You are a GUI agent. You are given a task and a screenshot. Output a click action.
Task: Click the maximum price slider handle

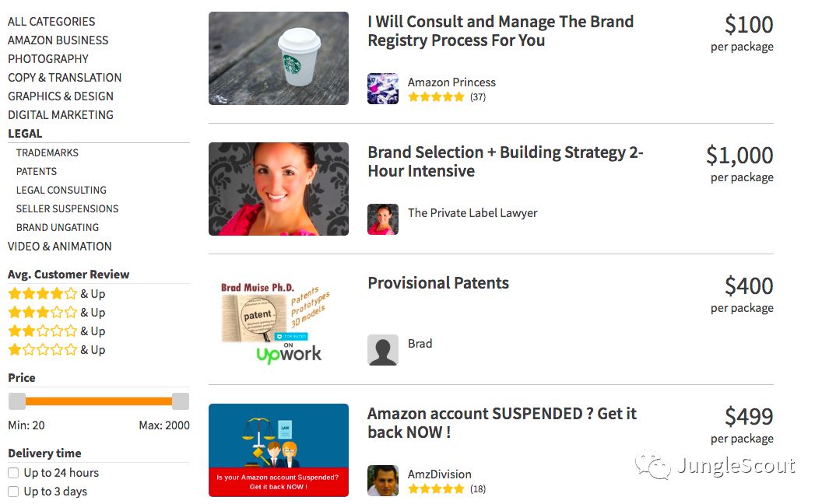pos(181,401)
